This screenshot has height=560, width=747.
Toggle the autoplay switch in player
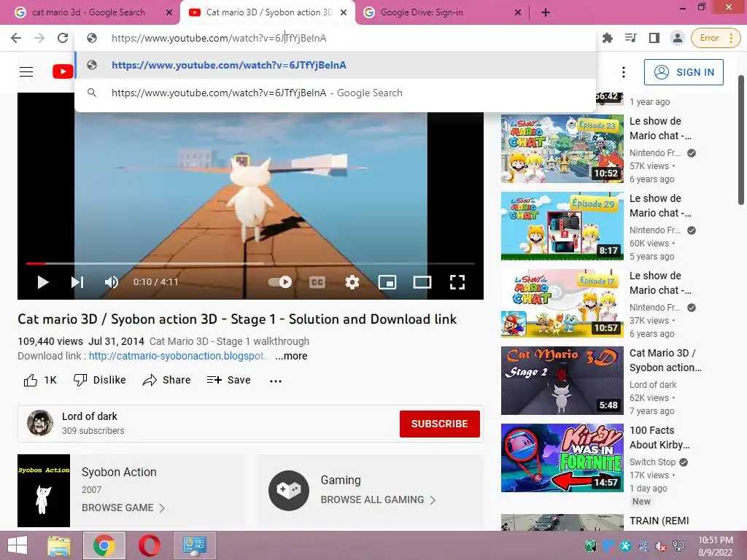pos(280,282)
